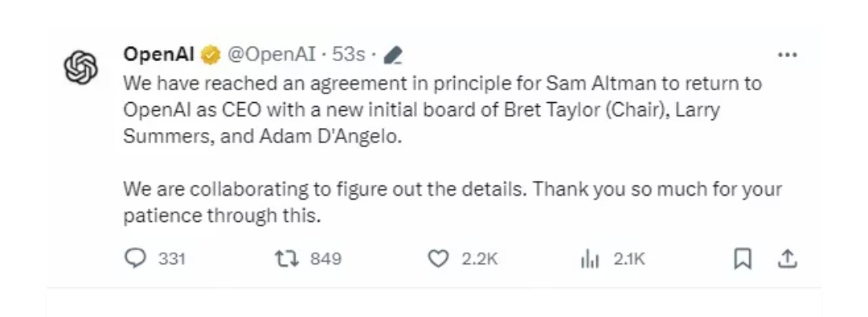Open the @OpenAI handle link
This screenshot has height=317, width=868.
tap(272, 55)
